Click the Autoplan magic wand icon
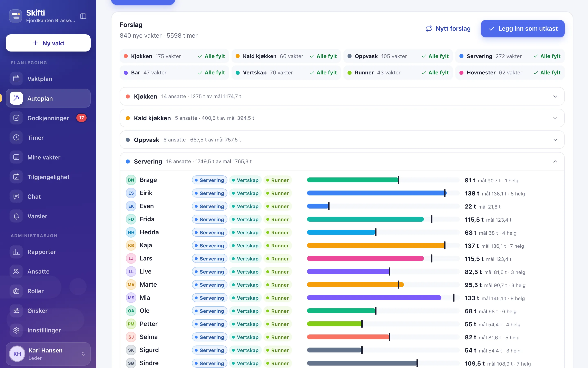Image resolution: width=588 pixels, height=368 pixels. point(16,98)
